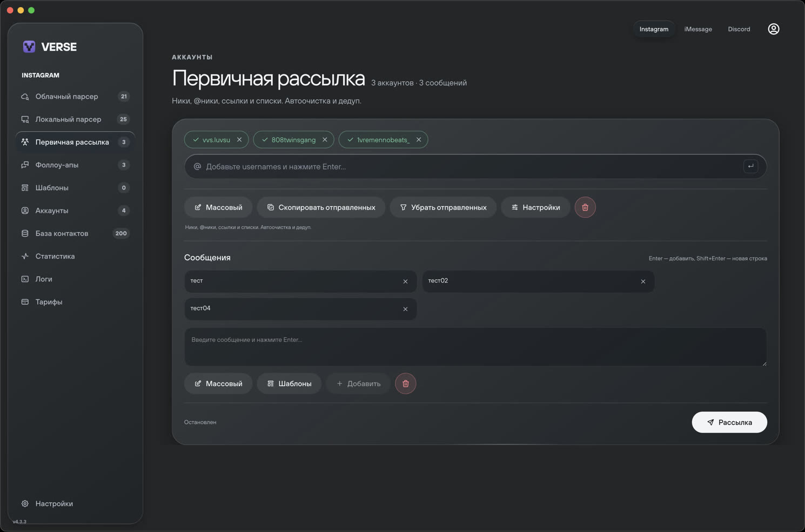Open Логи page

[75, 279]
